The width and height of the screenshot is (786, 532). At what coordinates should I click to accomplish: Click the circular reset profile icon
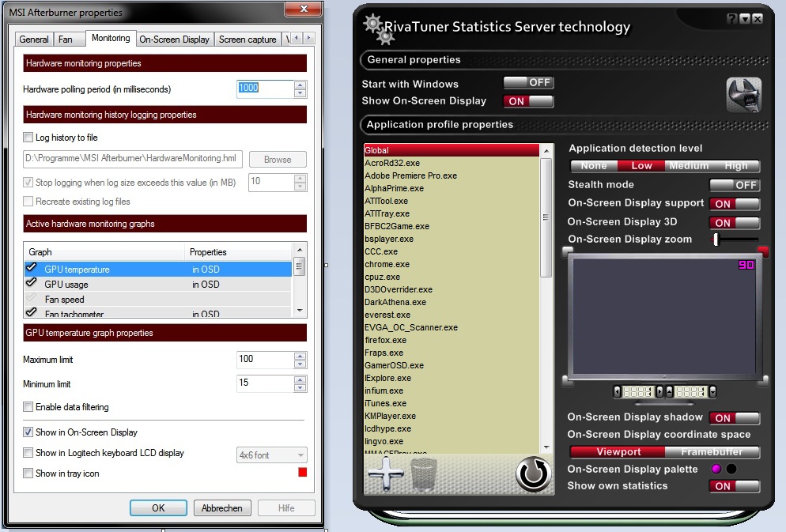(x=533, y=474)
